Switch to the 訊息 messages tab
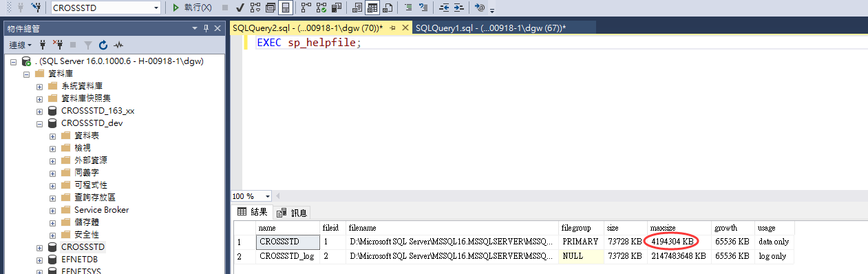The height and width of the screenshot is (274, 868). tap(293, 212)
